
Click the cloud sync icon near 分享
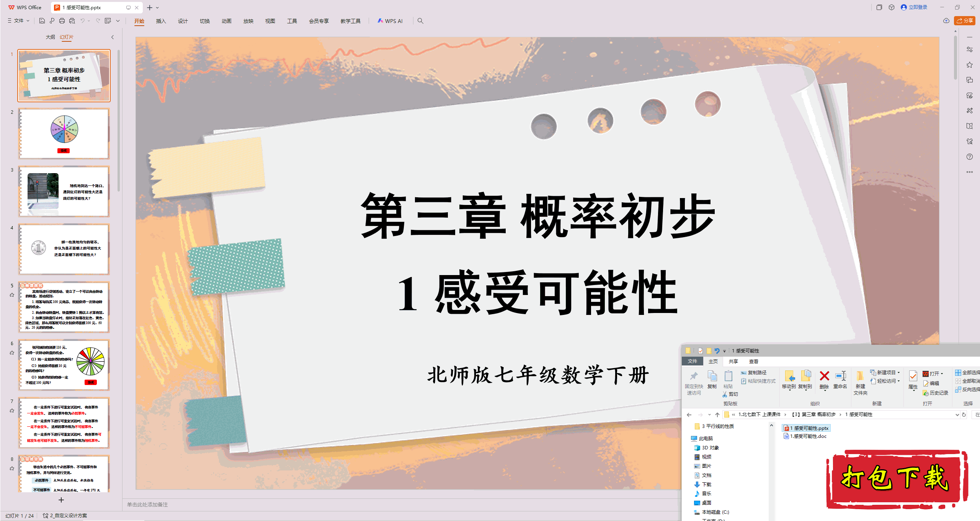click(946, 21)
